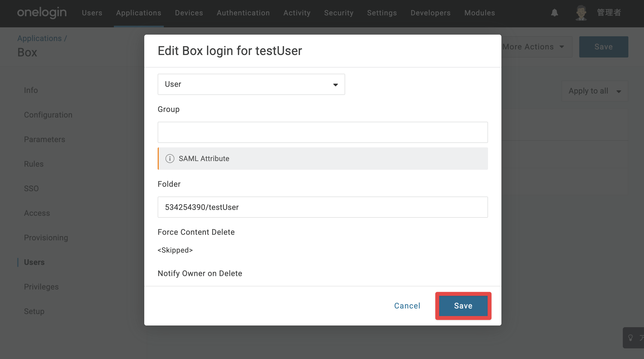The image size is (644, 359).
Task: Click the admin user avatar
Action: coord(581,13)
